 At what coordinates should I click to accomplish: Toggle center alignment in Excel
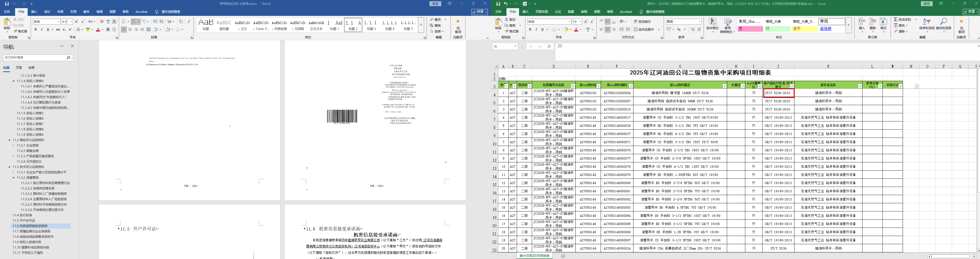(x=608, y=29)
